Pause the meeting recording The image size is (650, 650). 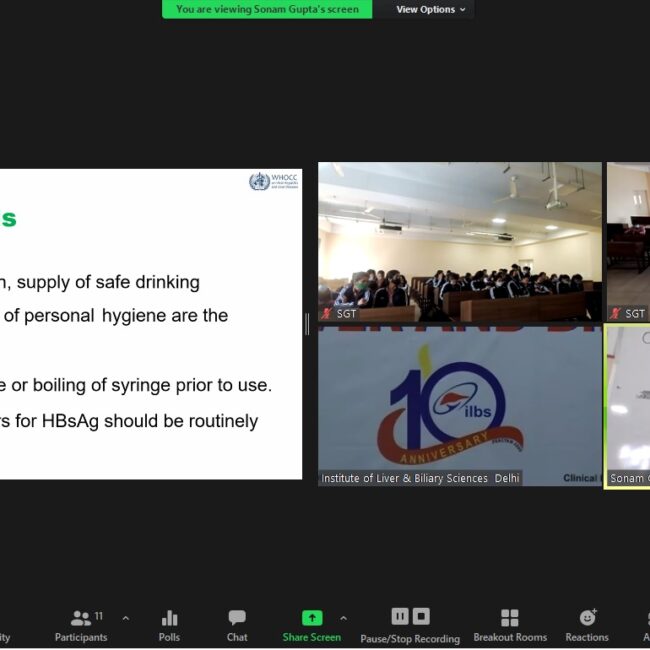400,617
